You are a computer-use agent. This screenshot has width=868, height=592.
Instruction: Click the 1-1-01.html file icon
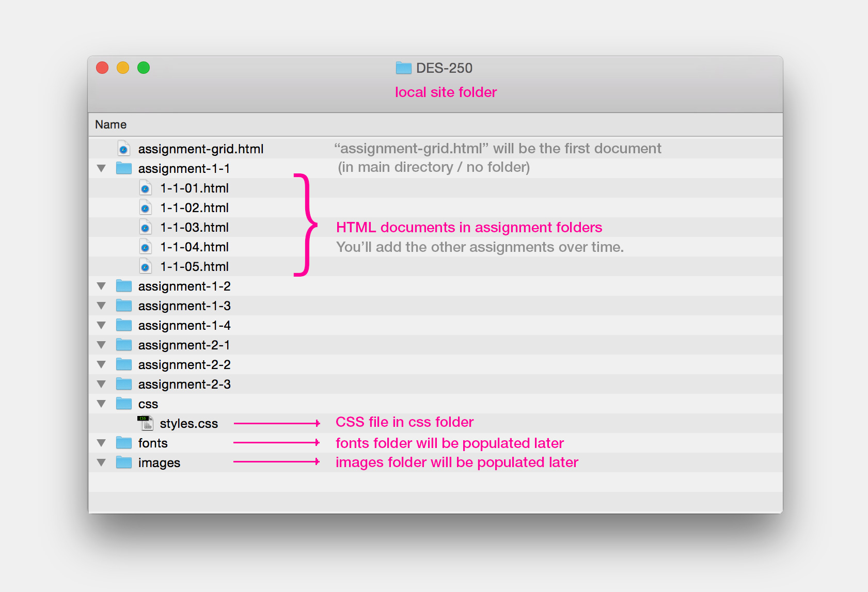[x=146, y=188]
